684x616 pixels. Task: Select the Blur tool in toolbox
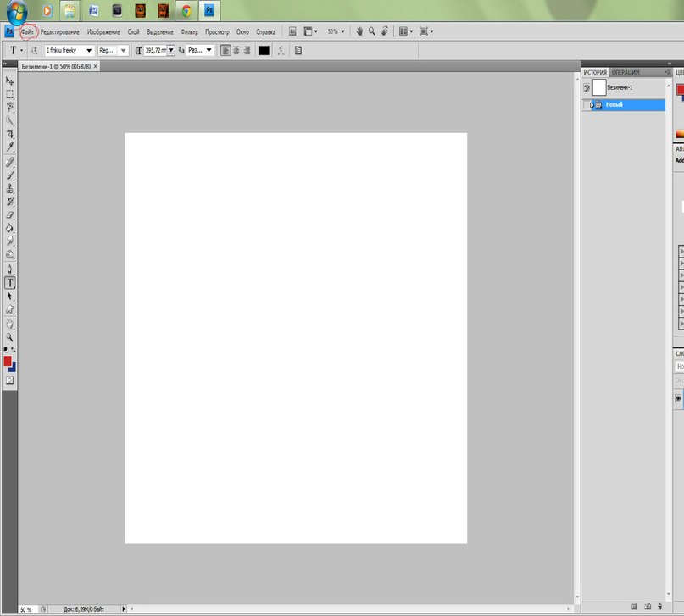tap(9, 241)
